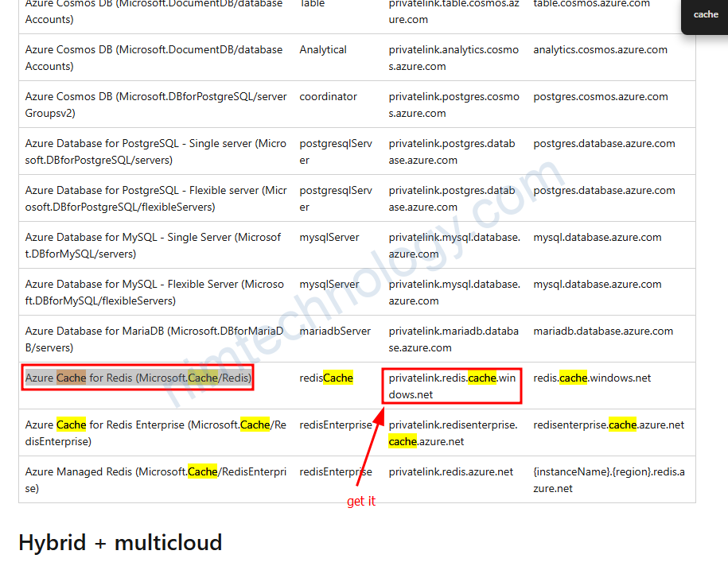Click 'redis.cache.windows.net' public DNS zone text
728x570 pixels.
pyautogui.click(x=592, y=378)
